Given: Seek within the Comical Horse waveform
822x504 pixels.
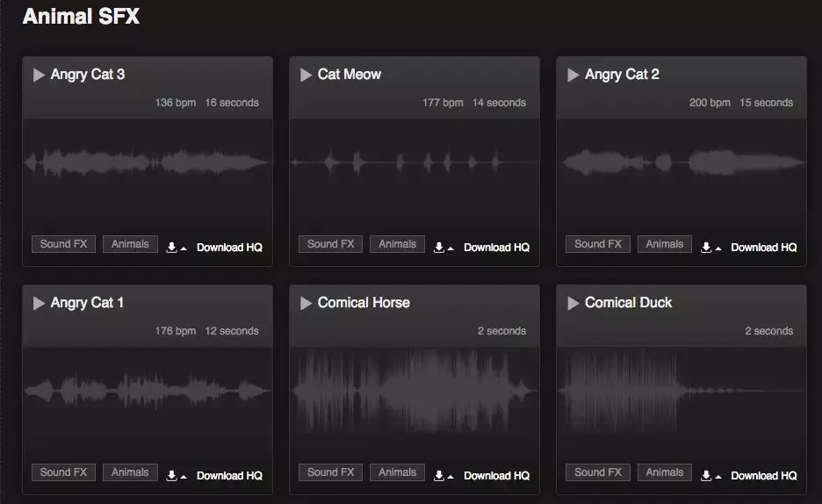Looking at the screenshot, I should pos(415,391).
